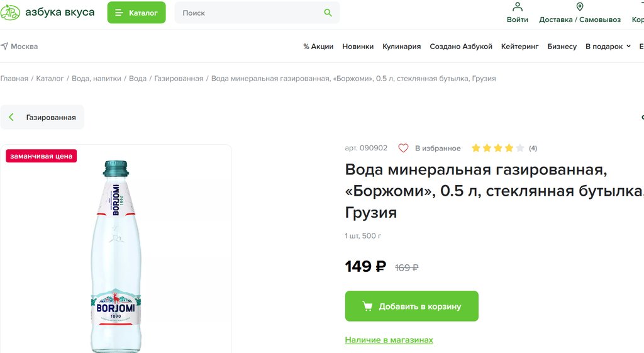
Task: Open the Кулинария section
Action: click(x=402, y=47)
